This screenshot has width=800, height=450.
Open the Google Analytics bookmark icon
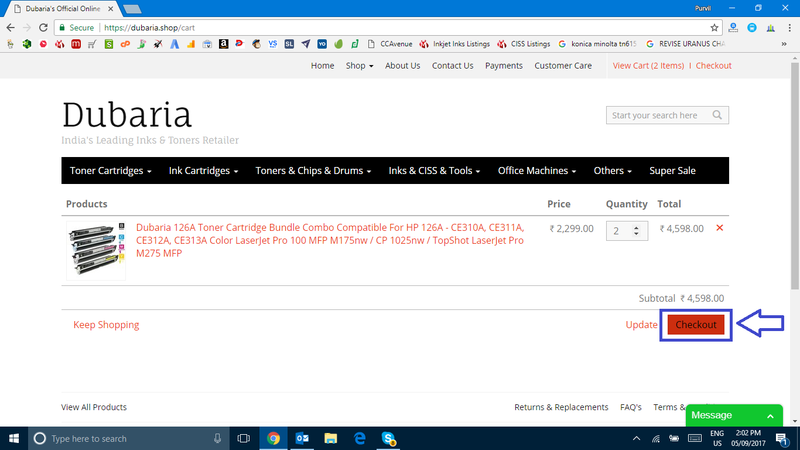point(191,44)
